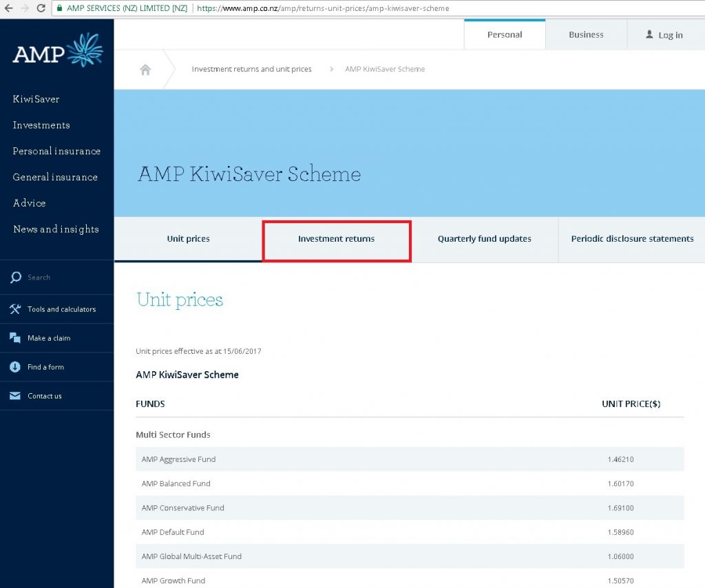Open the Make a claim link

click(49, 338)
